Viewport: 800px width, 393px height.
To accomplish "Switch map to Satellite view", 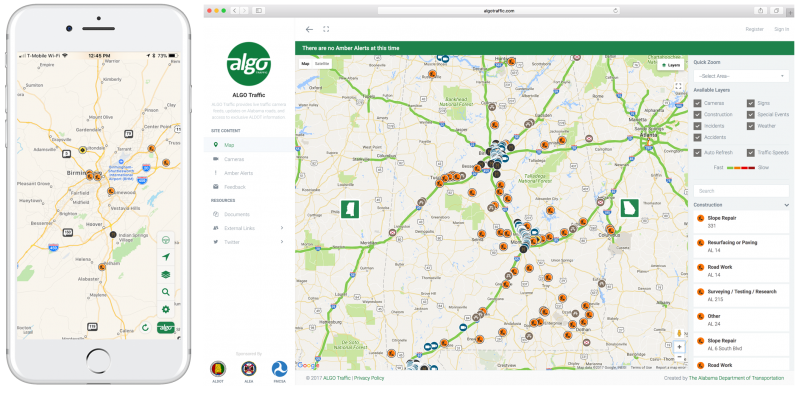I will pyautogui.click(x=321, y=64).
